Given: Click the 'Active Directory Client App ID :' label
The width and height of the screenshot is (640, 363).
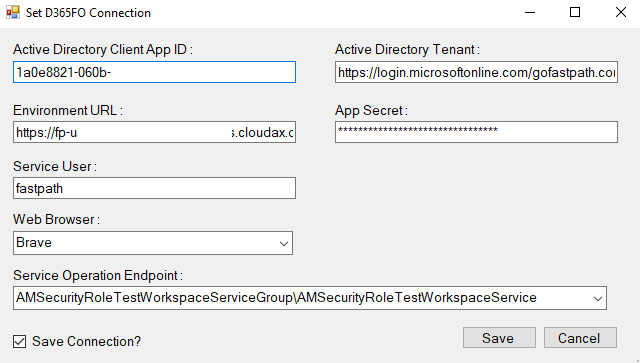Looking at the screenshot, I should click(x=103, y=49).
